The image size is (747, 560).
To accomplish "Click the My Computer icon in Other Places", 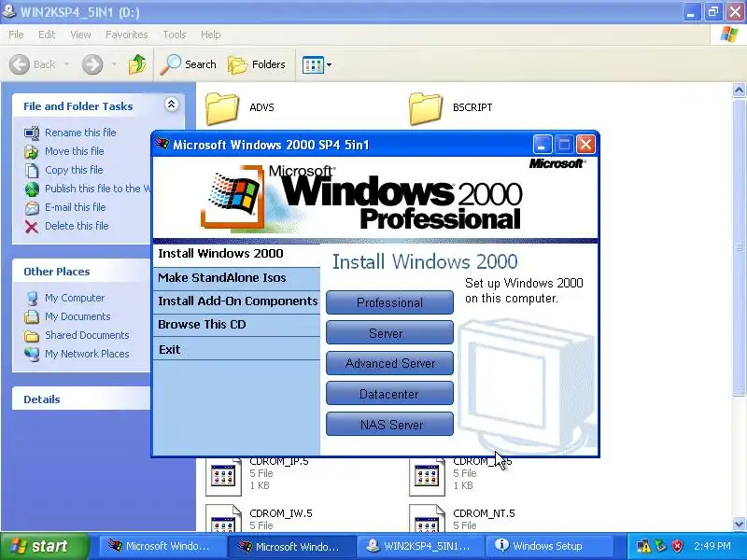I will point(32,298).
